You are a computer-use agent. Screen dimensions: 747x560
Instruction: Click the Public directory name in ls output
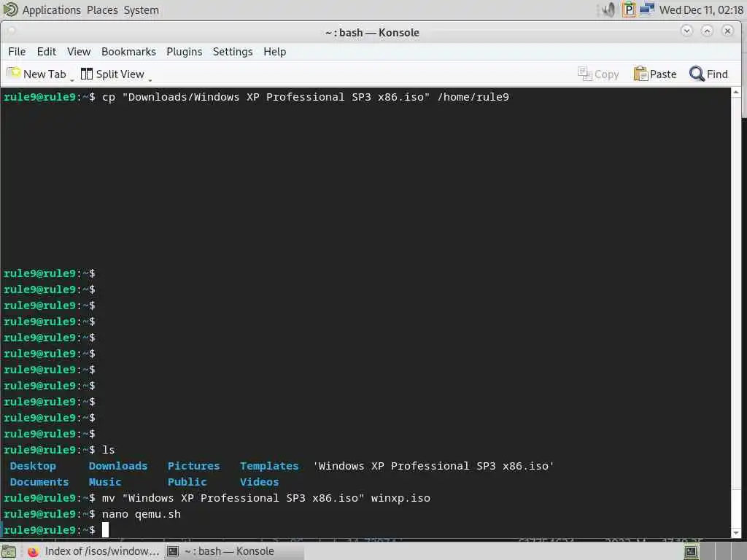pyautogui.click(x=187, y=482)
